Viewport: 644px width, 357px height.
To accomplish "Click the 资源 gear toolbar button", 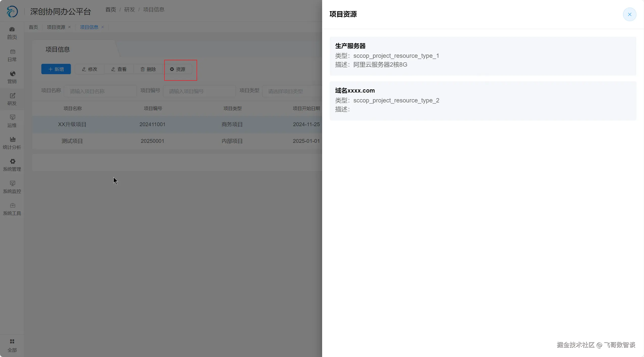I will pyautogui.click(x=178, y=69).
